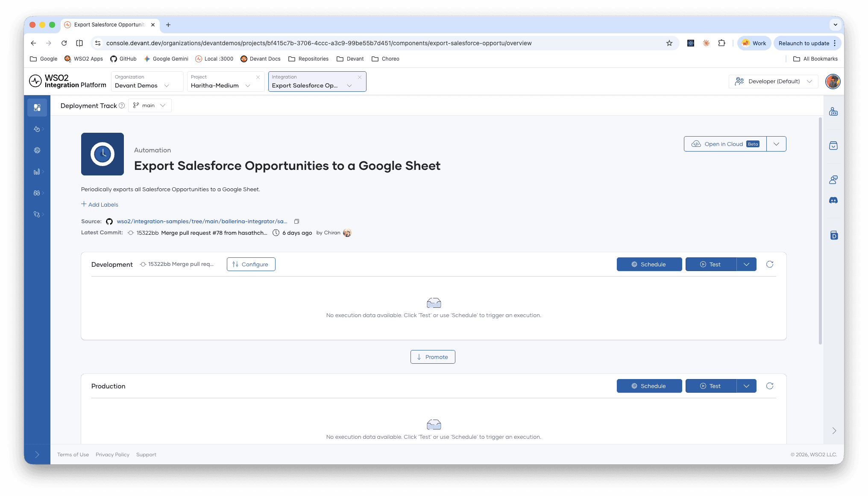Go back in browser history
The height and width of the screenshot is (496, 868).
[x=33, y=43]
